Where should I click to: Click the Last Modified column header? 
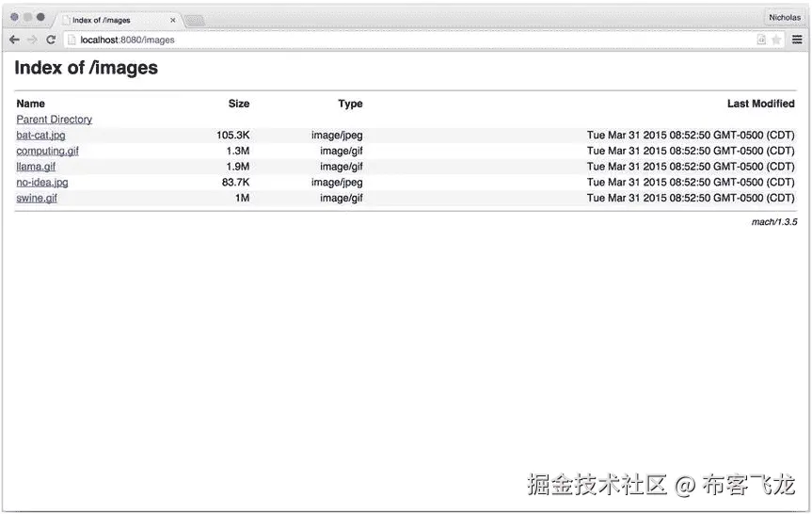(x=761, y=104)
